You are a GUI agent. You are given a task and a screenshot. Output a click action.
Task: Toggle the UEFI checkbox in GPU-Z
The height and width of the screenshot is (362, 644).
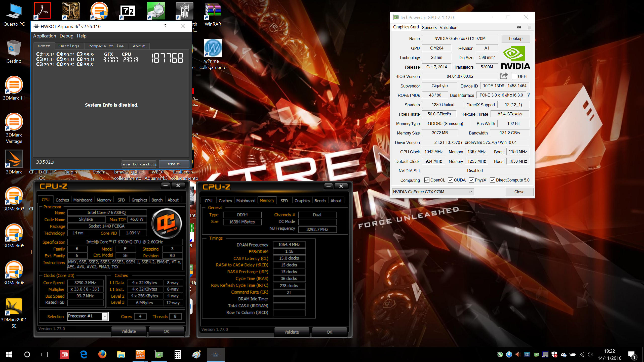[514, 76]
